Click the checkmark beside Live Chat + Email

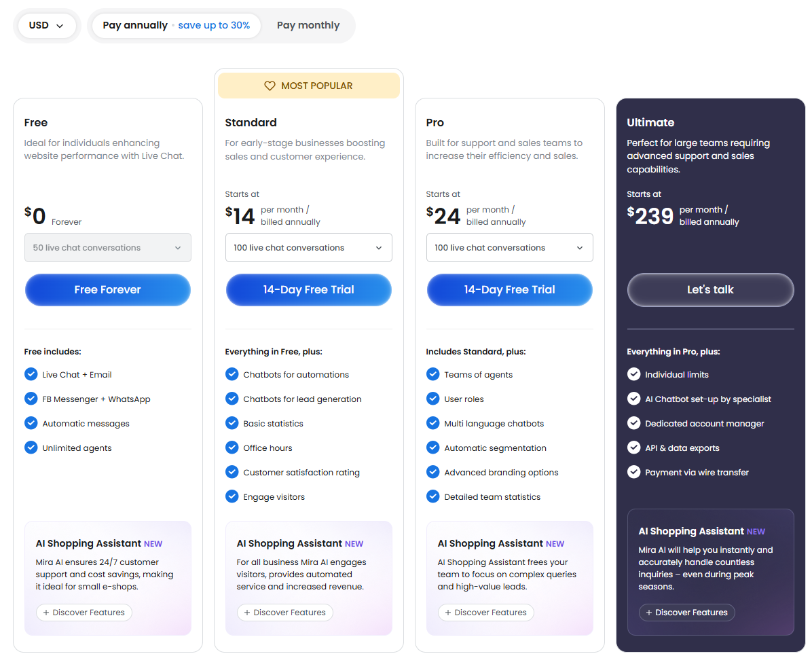click(31, 374)
